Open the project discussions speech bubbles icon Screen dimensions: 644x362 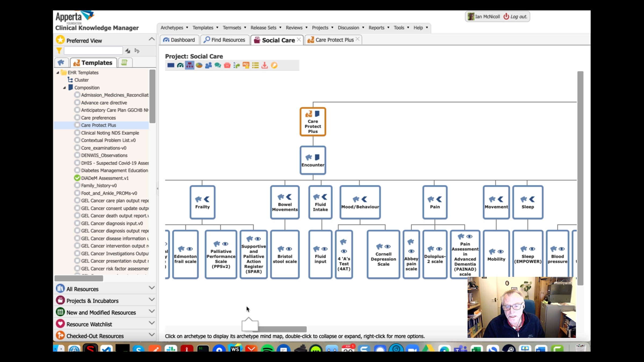point(218,65)
